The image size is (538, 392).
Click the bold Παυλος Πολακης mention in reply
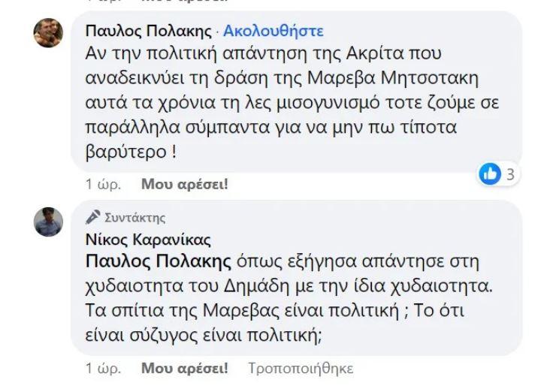pos(158,261)
